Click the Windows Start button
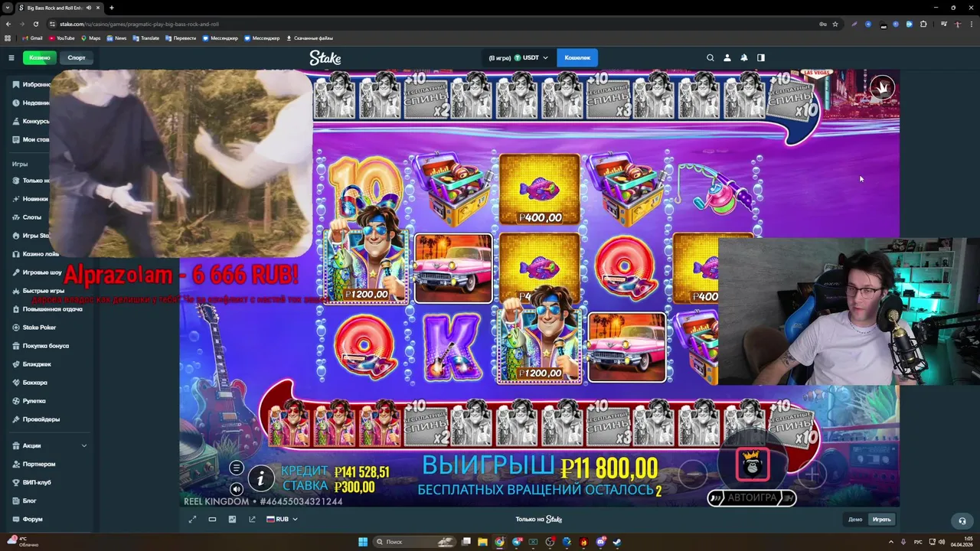This screenshot has width=980, height=551. [363, 542]
